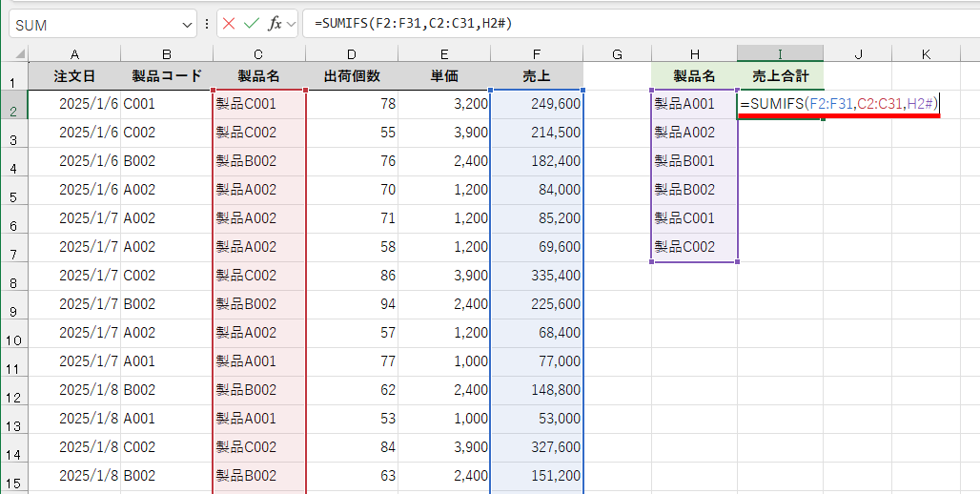Click shipment quantity 53
This screenshot has height=494, width=980.
pos(352,419)
